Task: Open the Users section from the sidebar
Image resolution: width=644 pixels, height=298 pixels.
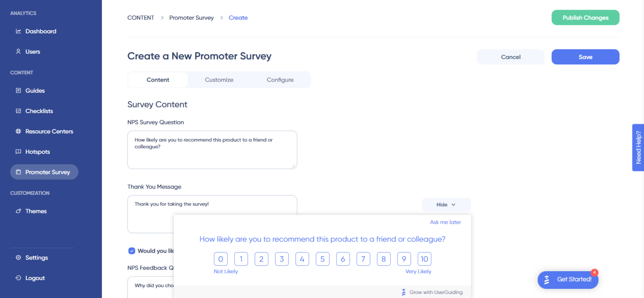Action: coord(32,51)
